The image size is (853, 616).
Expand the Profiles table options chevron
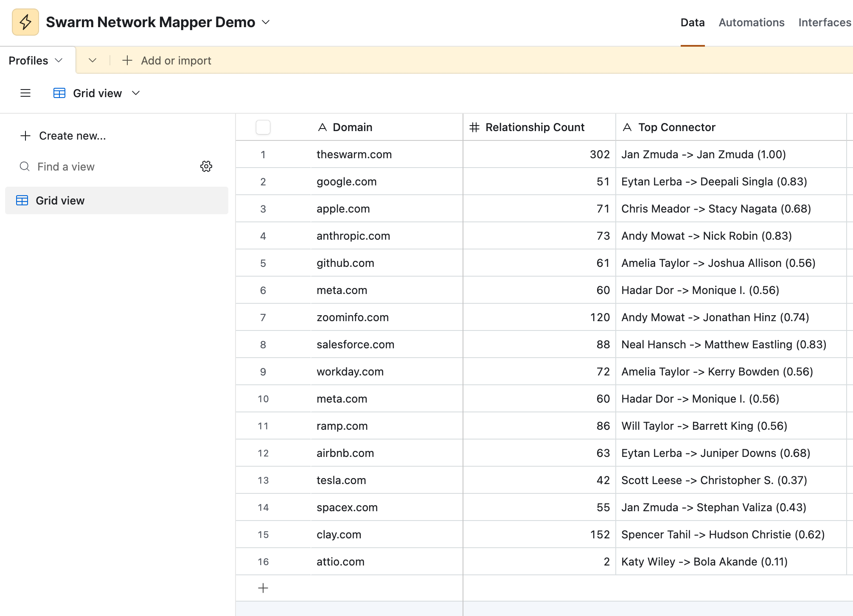click(59, 61)
